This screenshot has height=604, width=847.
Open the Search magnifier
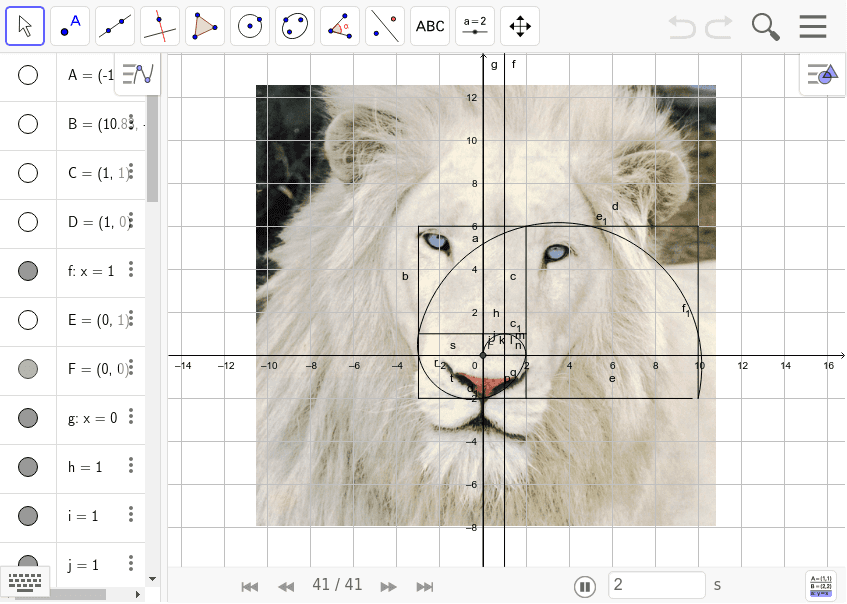(765, 26)
